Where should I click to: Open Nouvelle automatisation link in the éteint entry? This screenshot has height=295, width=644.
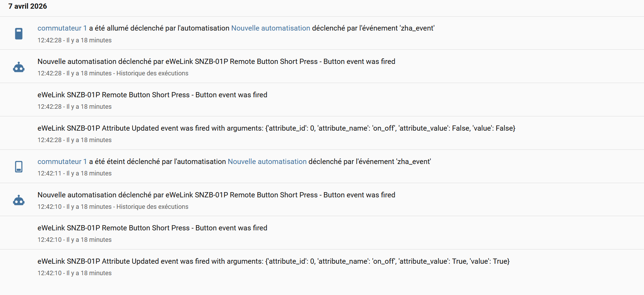[267, 162]
